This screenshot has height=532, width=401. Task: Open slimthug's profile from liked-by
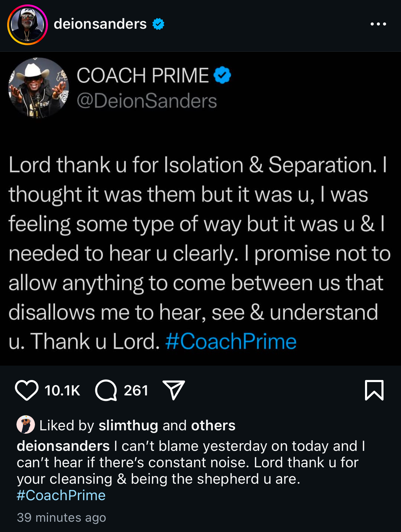[x=128, y=426]
